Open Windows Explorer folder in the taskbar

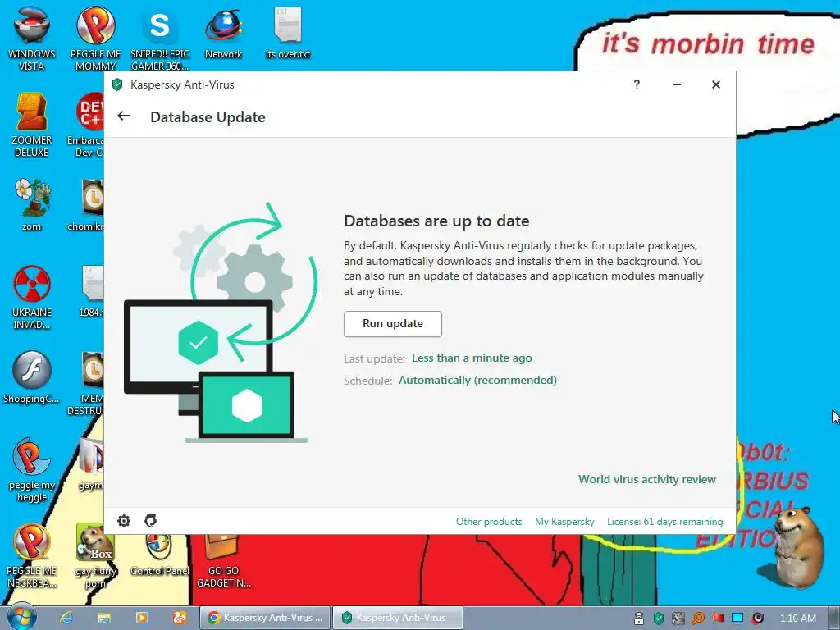104,618
